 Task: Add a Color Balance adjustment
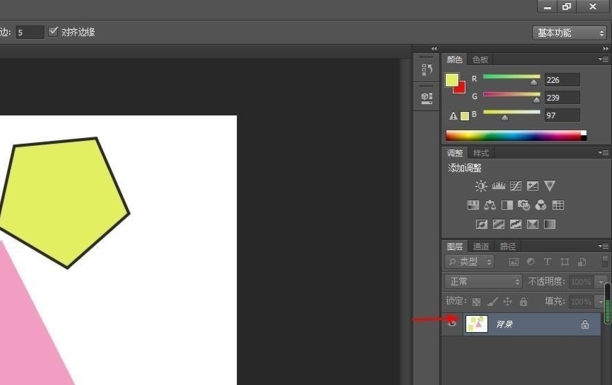(490, 205)
